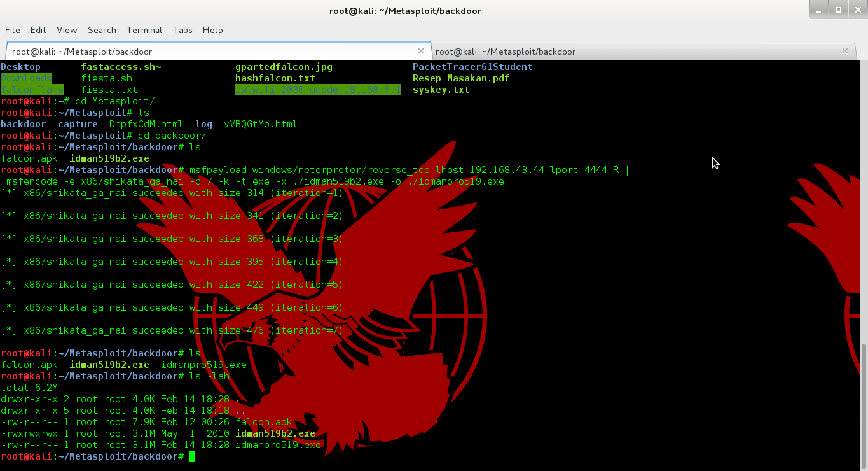Click 'falcon.apk' in the ls -lah listing

[264, 422]
